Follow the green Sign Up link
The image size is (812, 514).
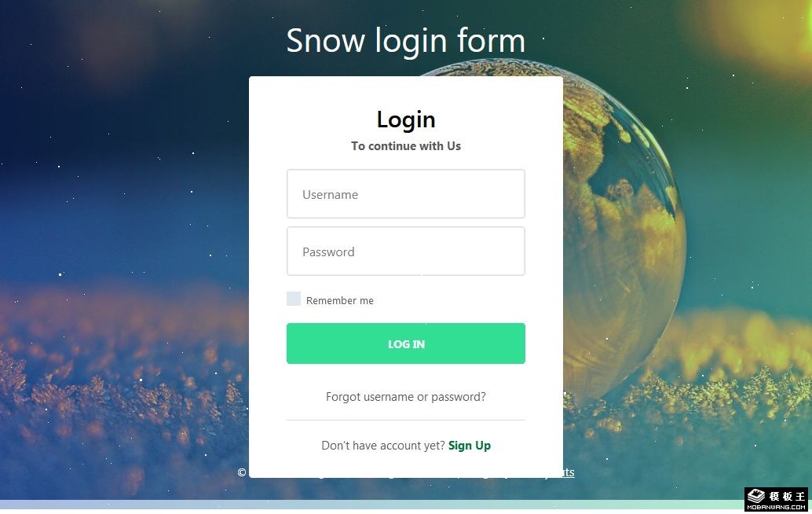click(x=470, y=446)
